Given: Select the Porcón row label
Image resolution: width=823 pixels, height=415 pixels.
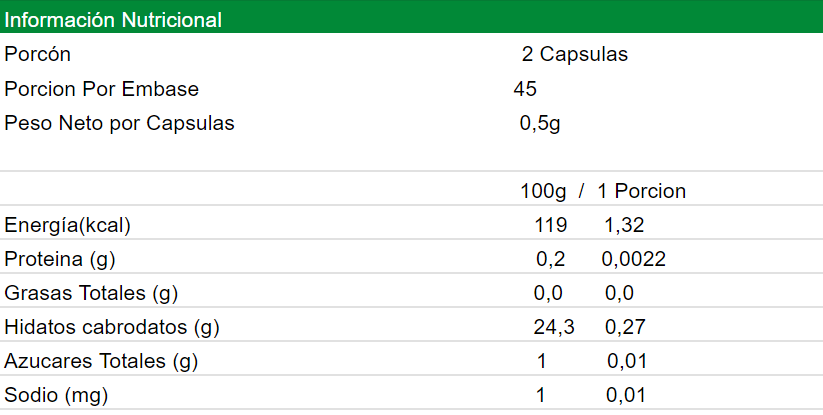Looking at the screenshot, I should coord(38,55).
